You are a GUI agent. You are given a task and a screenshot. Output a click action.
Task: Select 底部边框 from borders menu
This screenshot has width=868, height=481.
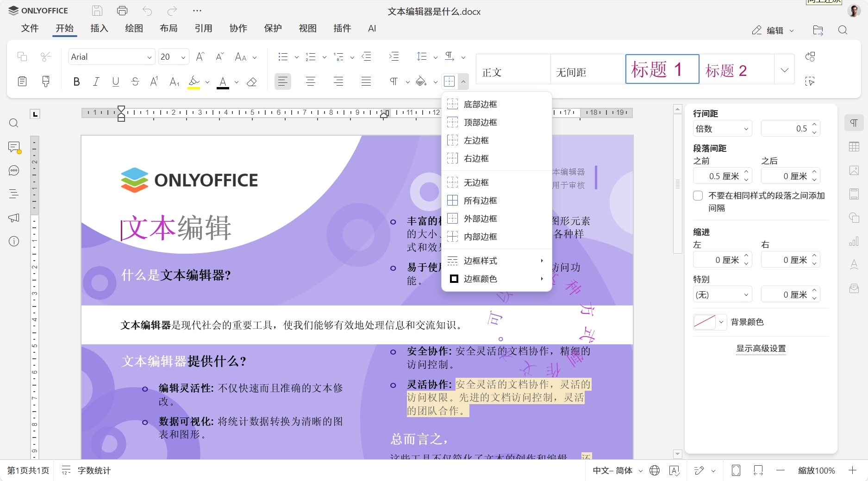point(497,104)
